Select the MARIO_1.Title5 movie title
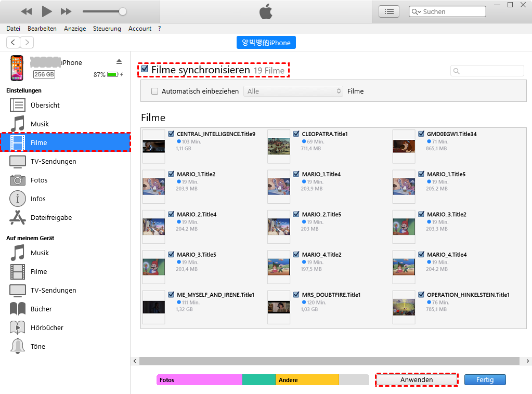 coord(446,174)
